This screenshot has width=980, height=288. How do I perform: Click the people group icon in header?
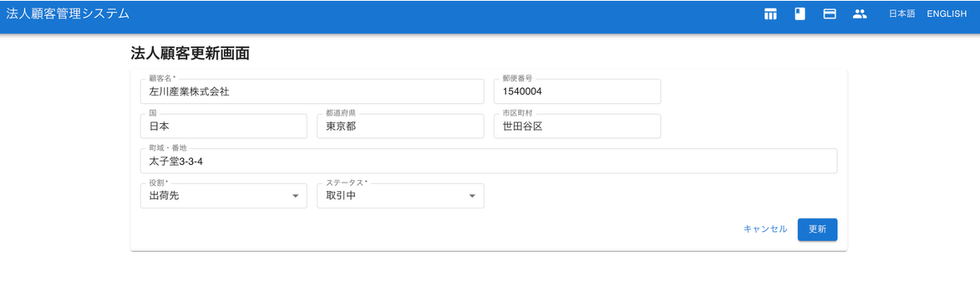(x=860, y=14)
